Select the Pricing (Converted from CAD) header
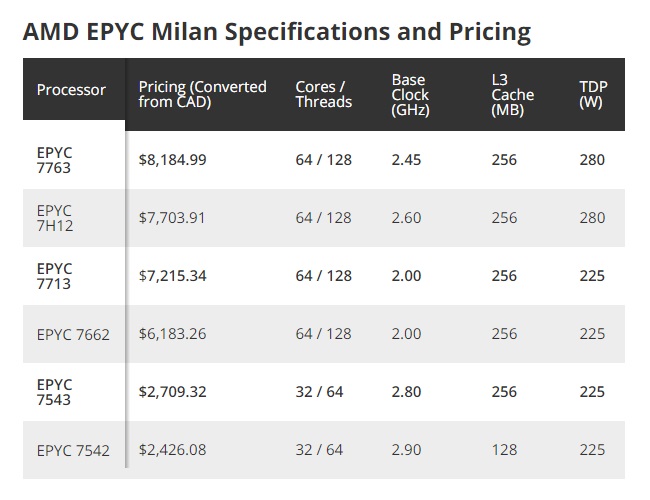The image size is (650, 500). click(202, 94)
